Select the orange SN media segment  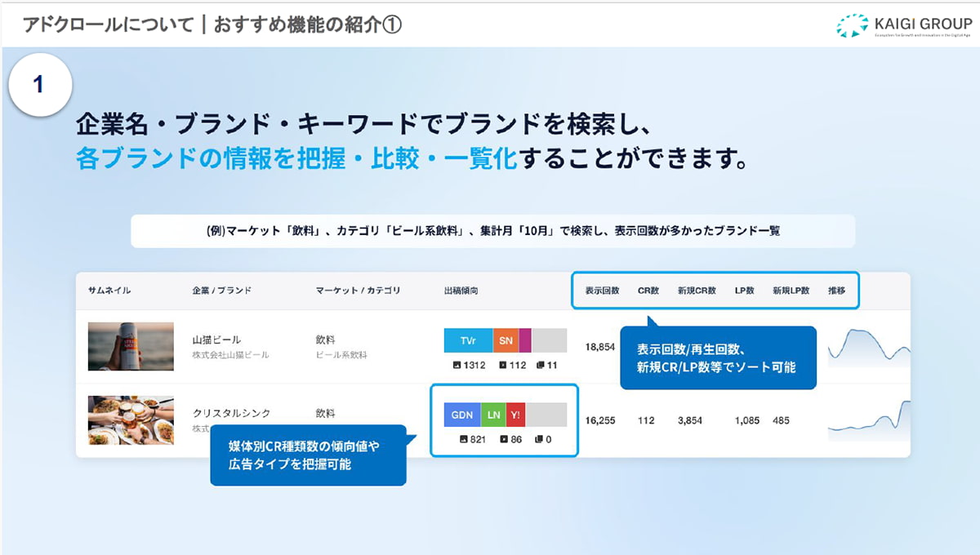[506, 340]
